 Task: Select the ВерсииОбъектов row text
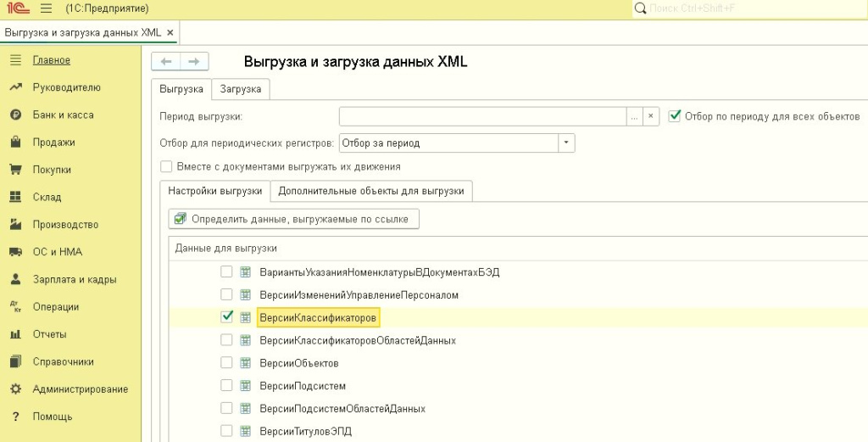(299, 363)
